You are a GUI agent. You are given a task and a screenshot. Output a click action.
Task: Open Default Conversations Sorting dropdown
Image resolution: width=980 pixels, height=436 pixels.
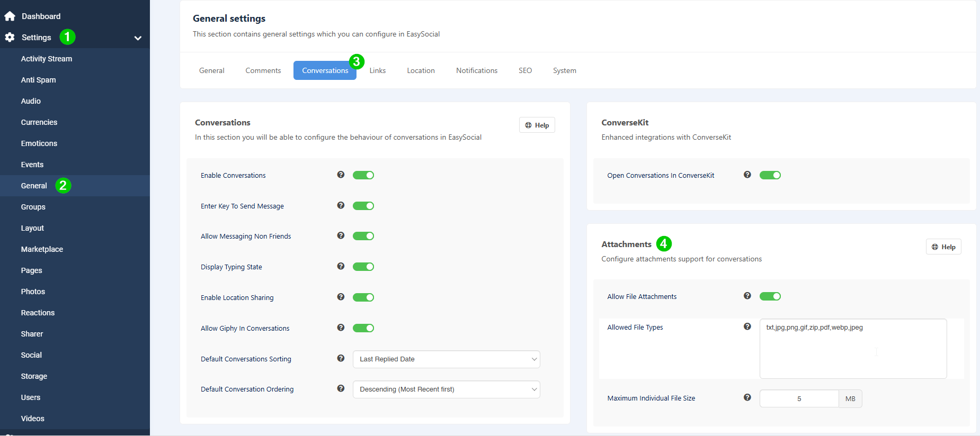pyautogui.click(x=446, y=359)
